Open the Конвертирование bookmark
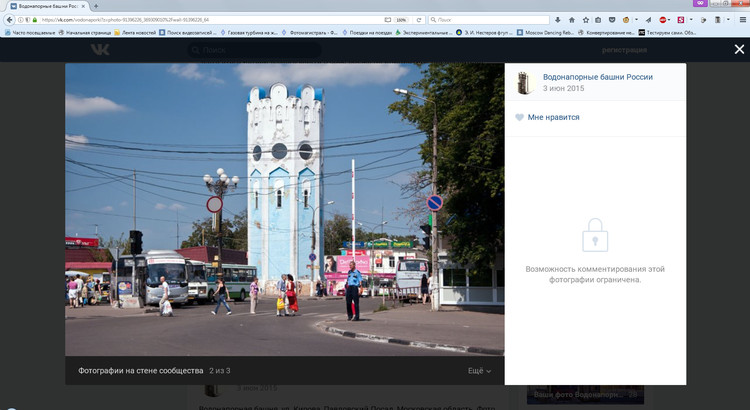This screenshot has height=410, width=750. 607,33
